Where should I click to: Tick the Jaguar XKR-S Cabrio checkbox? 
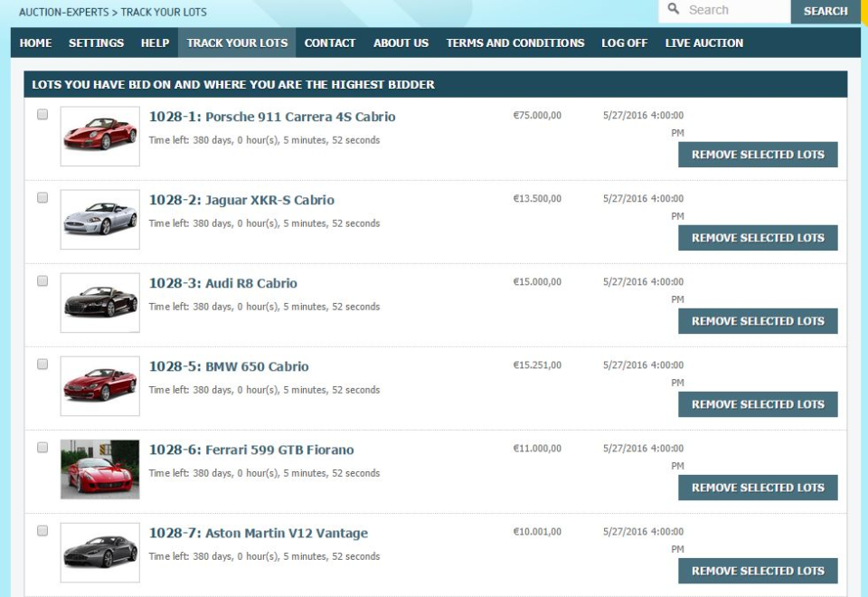[42, 198]
